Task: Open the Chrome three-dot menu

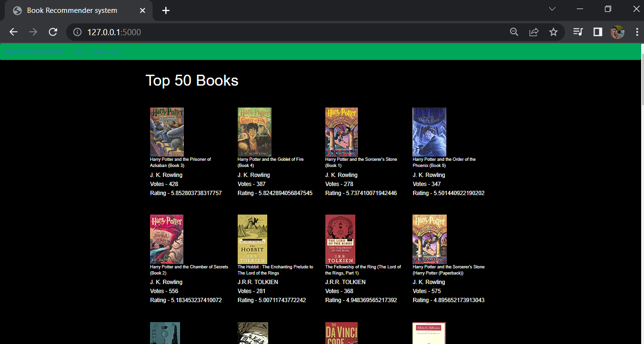Action: [637, 32]
